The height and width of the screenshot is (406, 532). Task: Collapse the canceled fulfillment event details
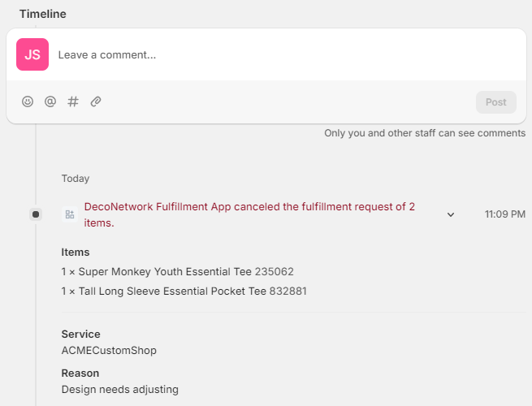pyautogui.click(x=451, y=215)
